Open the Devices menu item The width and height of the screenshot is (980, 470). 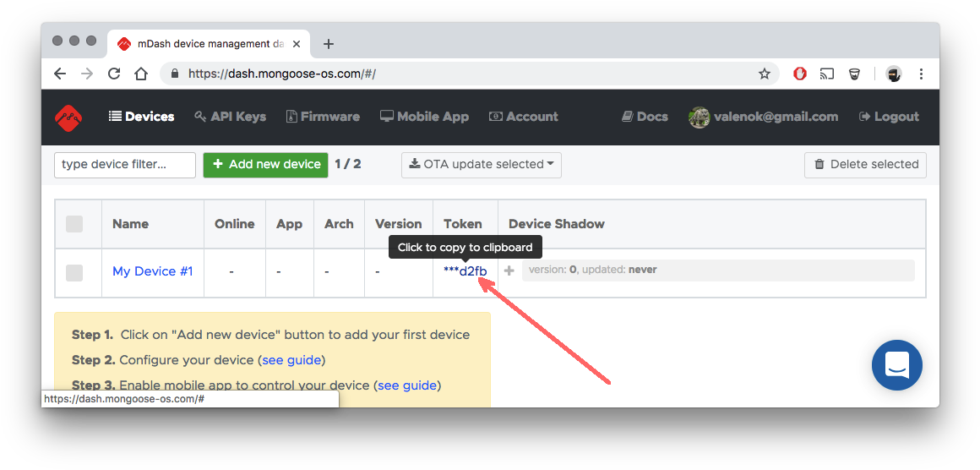142,117
